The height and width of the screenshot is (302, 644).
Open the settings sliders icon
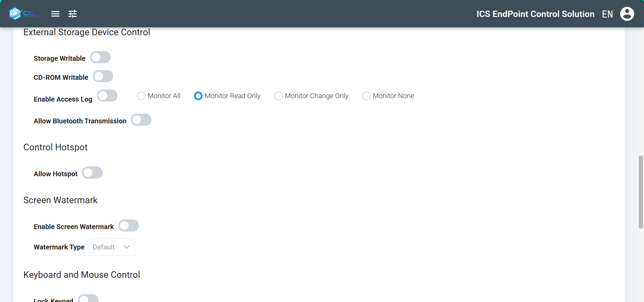(x=73, y=14)
